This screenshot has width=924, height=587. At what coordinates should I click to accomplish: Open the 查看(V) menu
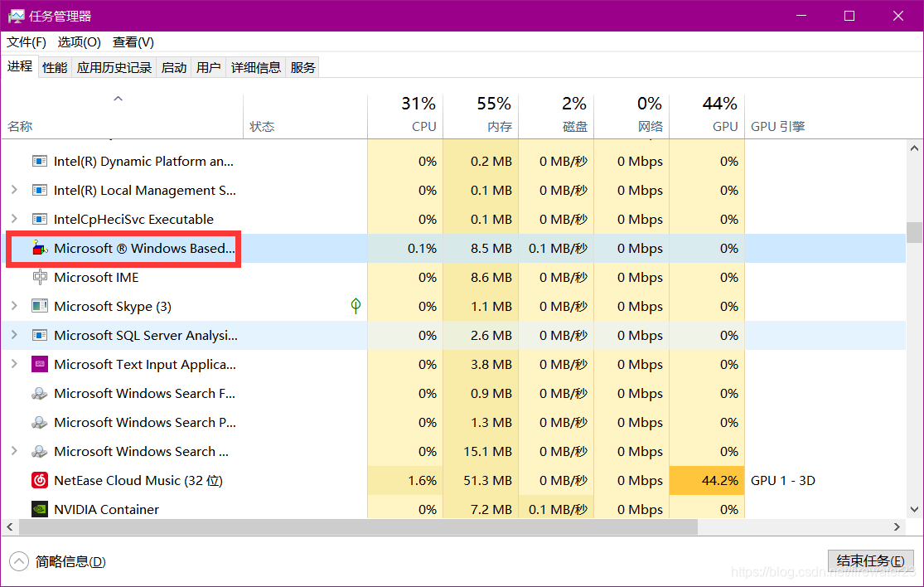[133, 42]
